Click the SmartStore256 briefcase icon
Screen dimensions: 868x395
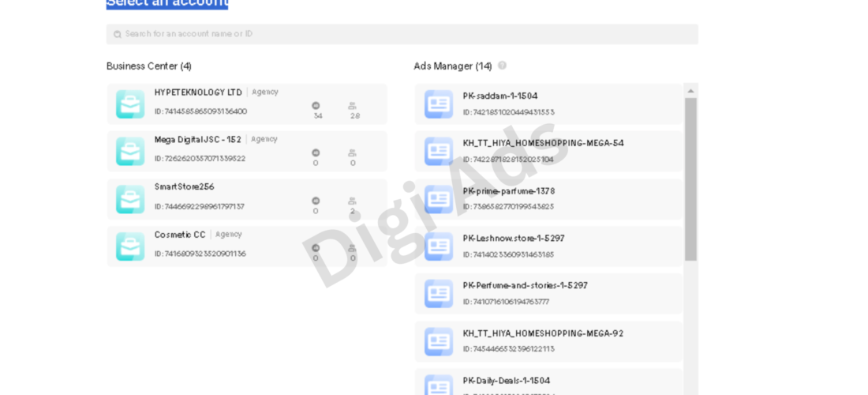coord(130,199)
